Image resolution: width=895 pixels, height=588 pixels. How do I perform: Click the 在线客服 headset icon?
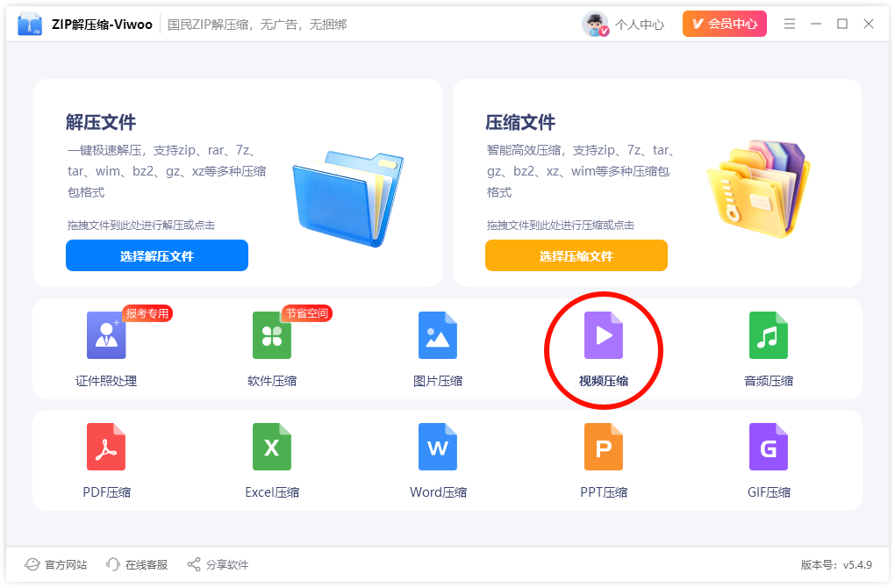point(113,564)
